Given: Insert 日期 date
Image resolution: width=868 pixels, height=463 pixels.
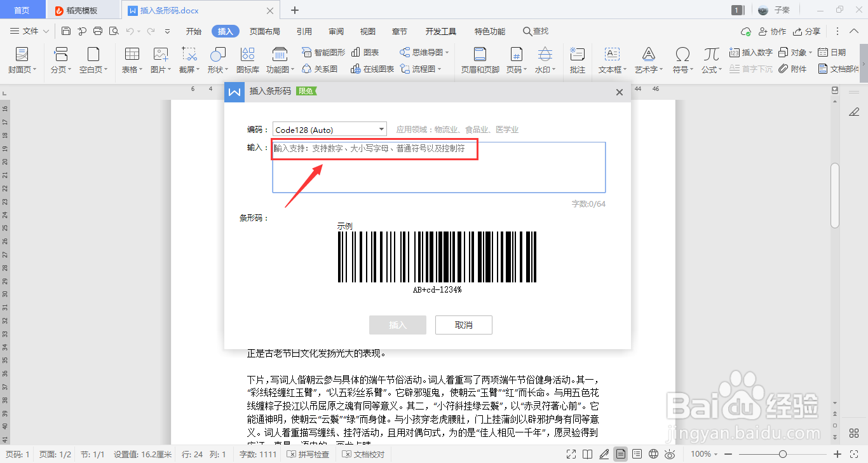Looking at the screenshot, I should [x=832, y=52].
